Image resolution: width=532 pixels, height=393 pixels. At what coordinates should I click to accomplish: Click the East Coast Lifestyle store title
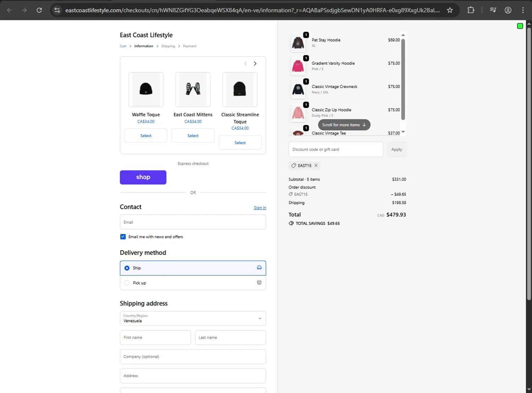146,35
